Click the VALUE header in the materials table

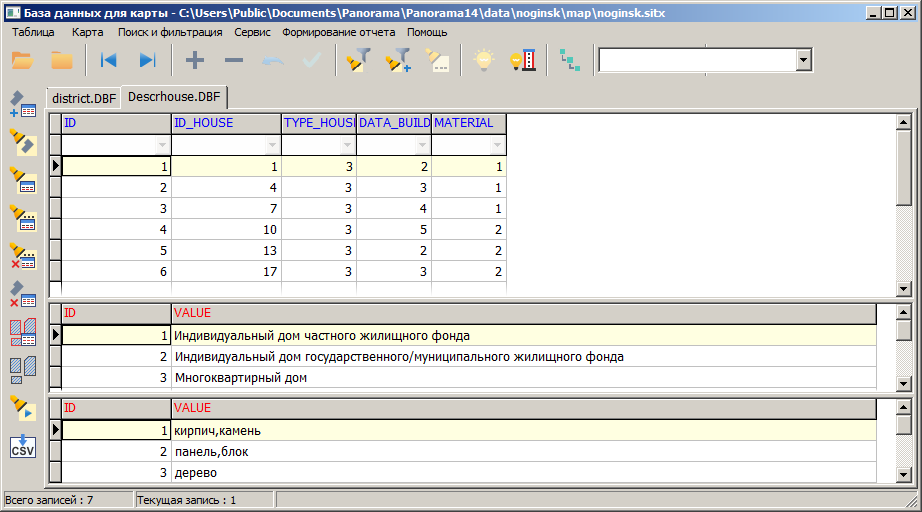[192, 408]
